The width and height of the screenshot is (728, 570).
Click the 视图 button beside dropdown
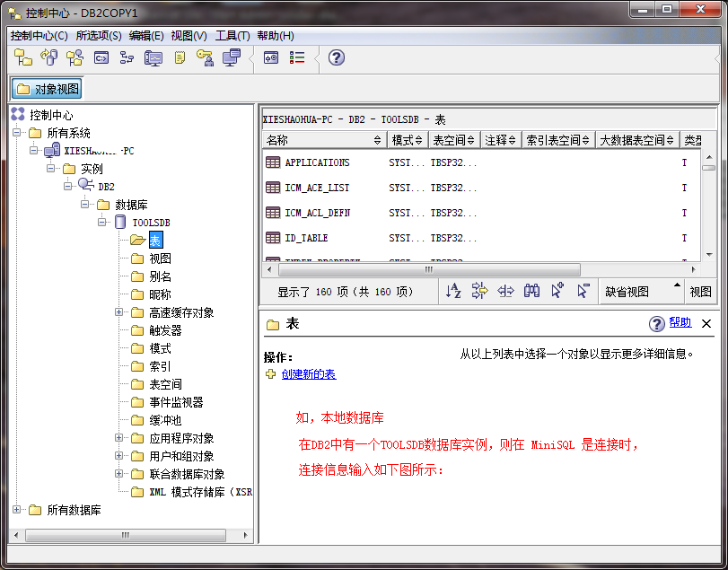click(700, 292)
